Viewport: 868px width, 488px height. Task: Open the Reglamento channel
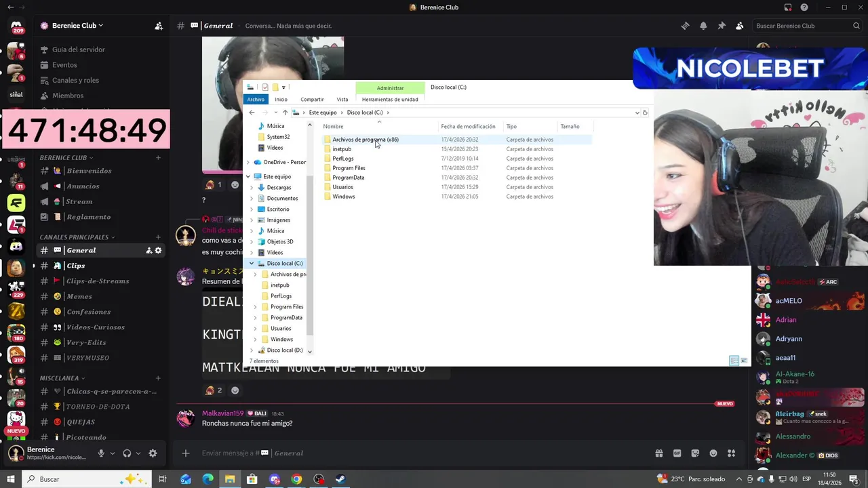[x=102, y=217]
